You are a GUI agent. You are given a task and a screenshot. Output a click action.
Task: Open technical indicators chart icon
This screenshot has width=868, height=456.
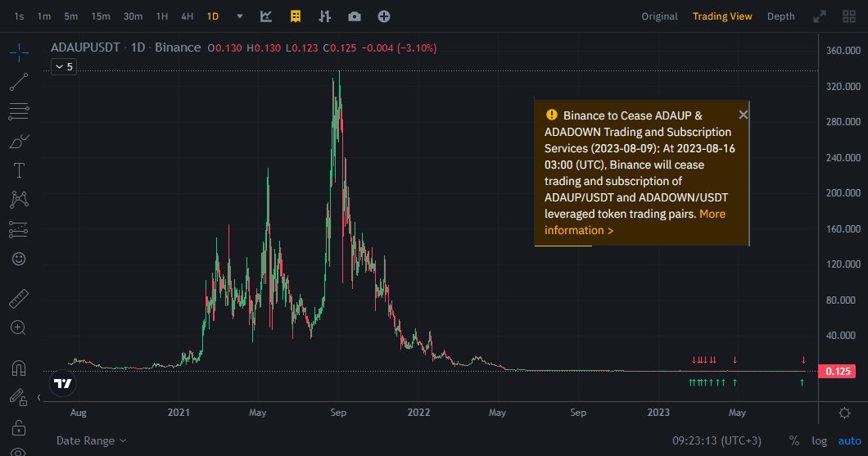[x=266, y=16]
